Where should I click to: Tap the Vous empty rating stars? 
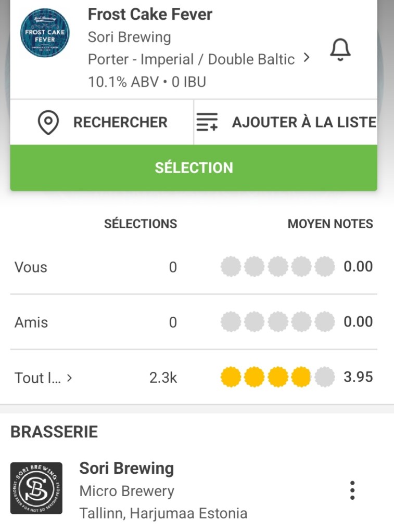[x=277, y=267]
